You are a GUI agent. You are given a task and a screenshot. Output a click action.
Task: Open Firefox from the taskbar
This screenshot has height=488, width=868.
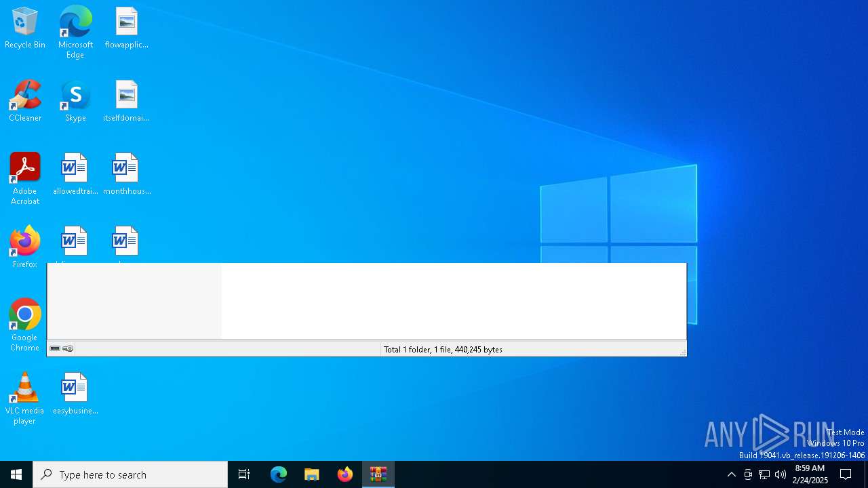345,474
